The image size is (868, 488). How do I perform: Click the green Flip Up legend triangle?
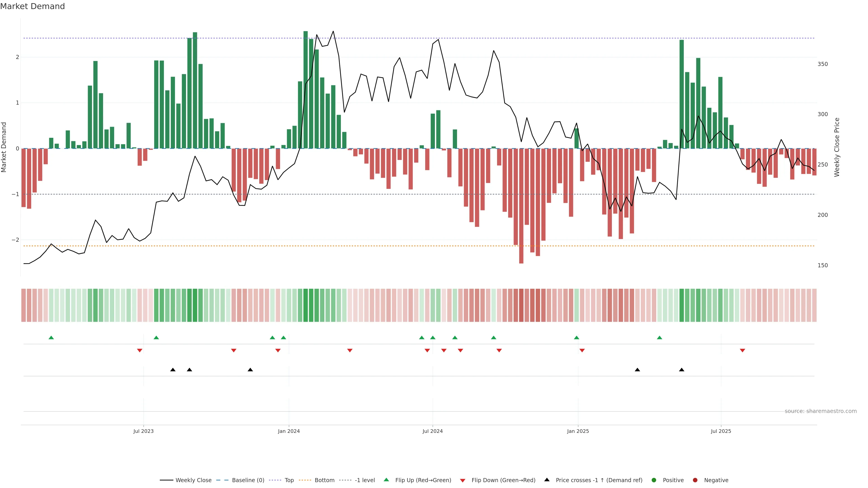387,480
